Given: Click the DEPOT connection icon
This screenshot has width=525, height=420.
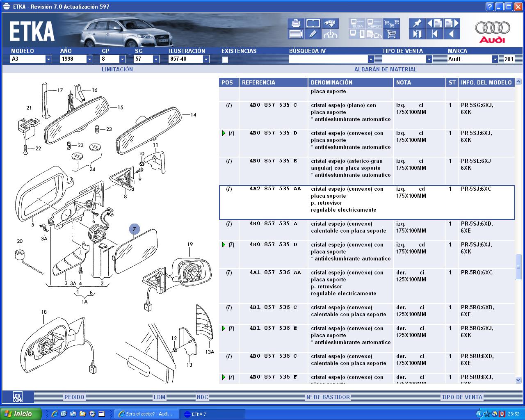Looking at the screenshot, I should pos(374,23).
